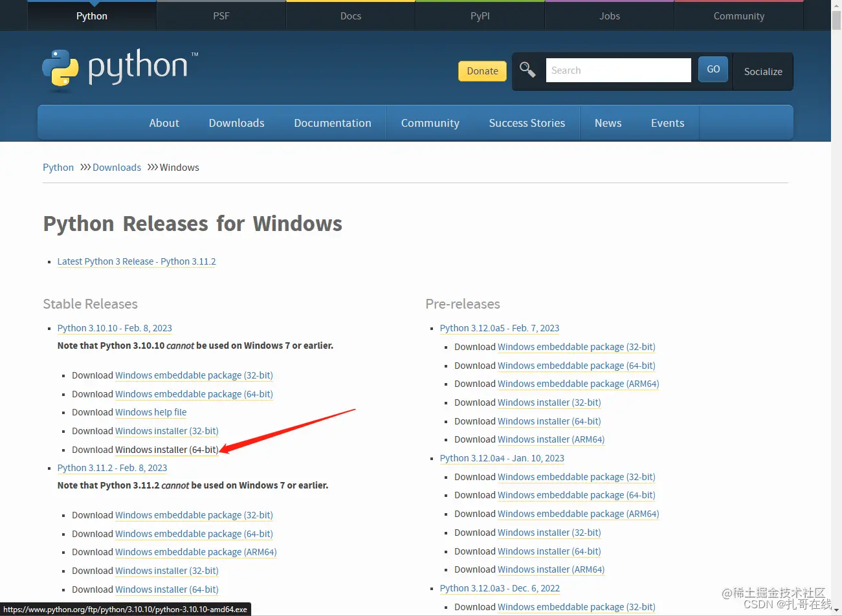Download Python 3.12.0a5 Windows installer (ARM64)

[551, 439]
